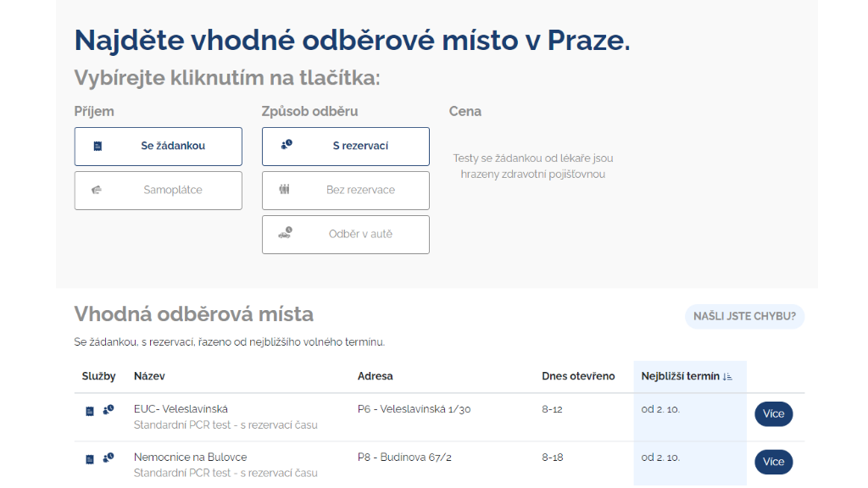868x488 pixels.
Task: Expand EUC-Veleslavínská details with Více
Action: tap(773, 414)
